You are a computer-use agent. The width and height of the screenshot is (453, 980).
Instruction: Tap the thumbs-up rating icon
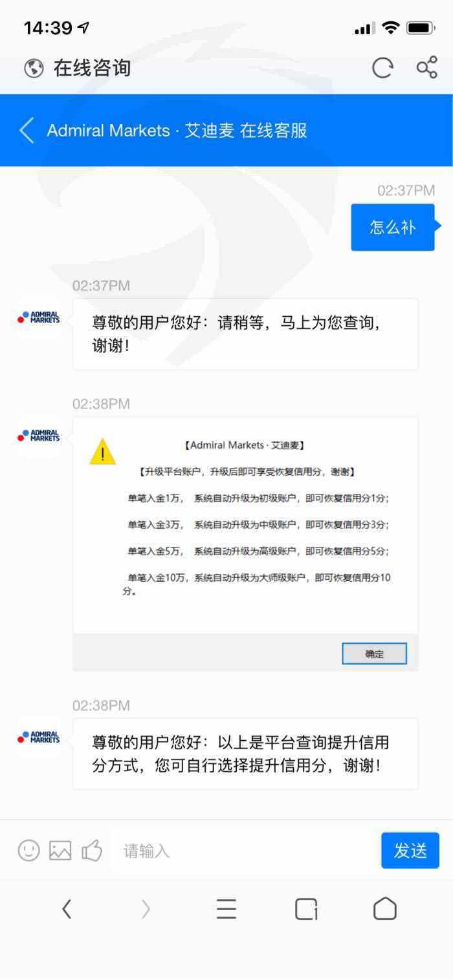92,850
